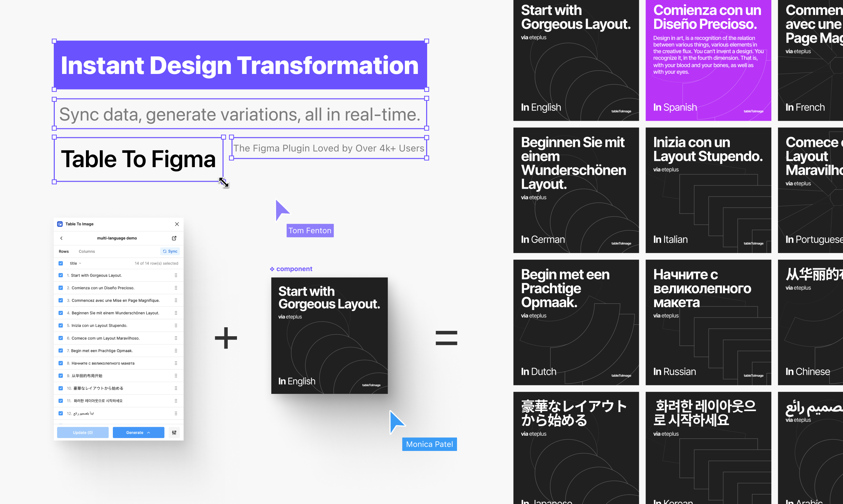Click the Update (0) button
The image size is (843, 504).
pyautogui.click(x=83, y=432)
